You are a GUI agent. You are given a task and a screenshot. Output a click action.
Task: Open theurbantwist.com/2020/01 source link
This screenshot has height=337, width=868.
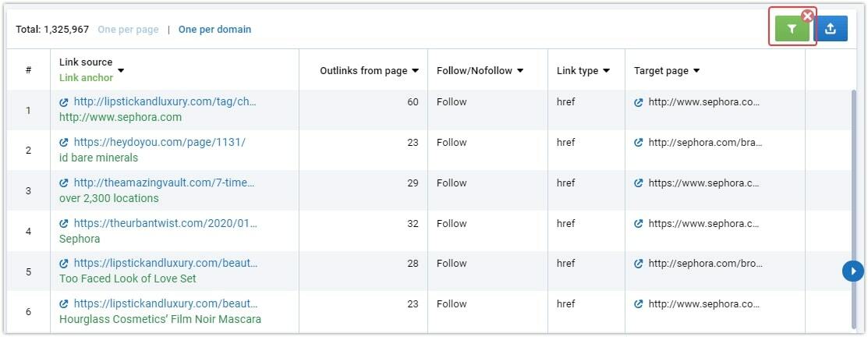[x=165, y=224]
